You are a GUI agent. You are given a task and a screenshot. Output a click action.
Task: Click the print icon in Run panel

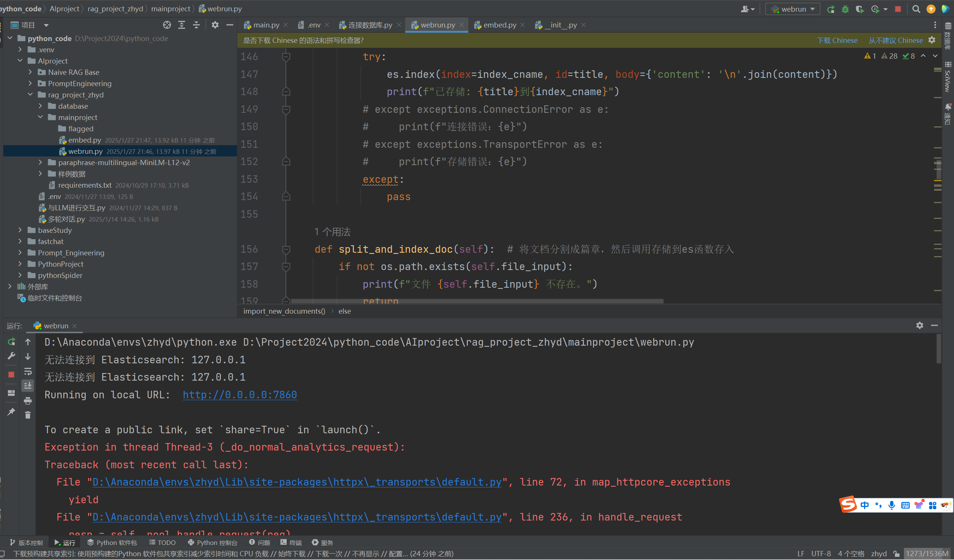coord(27,400)
